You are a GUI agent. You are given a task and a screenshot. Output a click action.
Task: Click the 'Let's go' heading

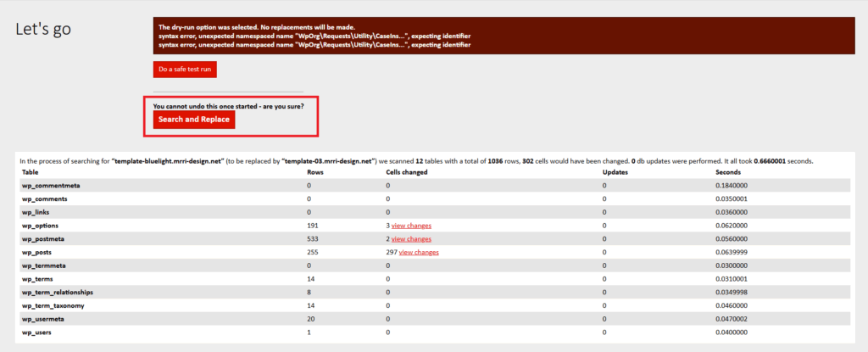pos(43,28)
